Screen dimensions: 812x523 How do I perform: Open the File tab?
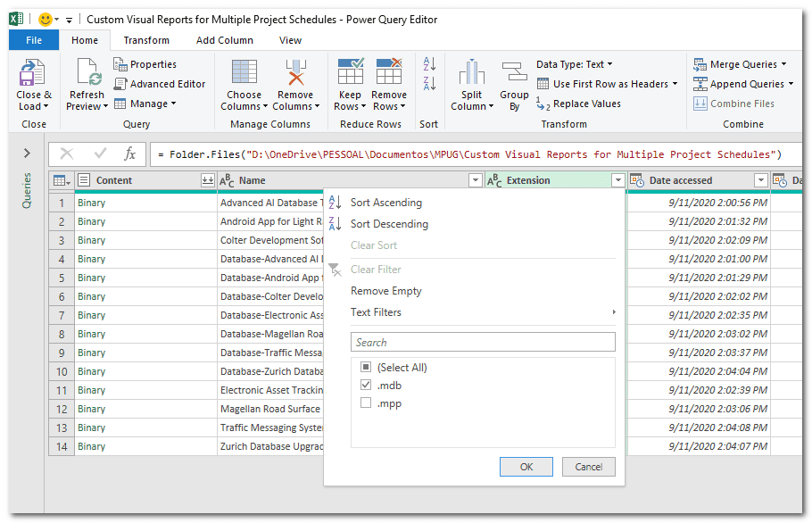pyautogui.click(x=34, y=40)
